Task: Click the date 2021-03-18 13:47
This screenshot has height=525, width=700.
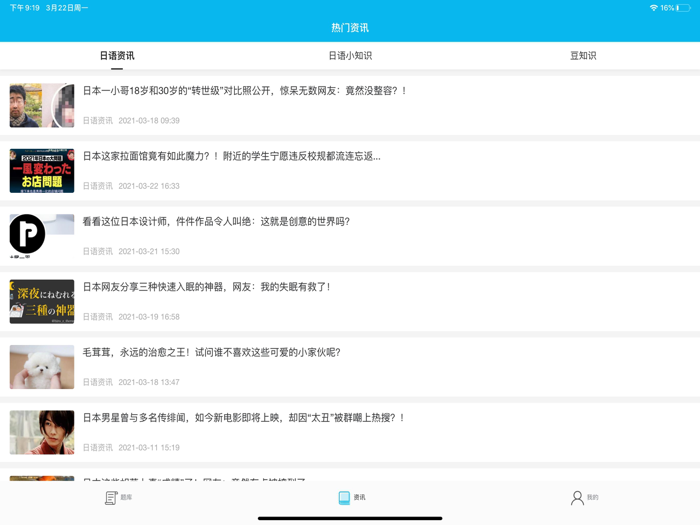Action: point(149,382)
